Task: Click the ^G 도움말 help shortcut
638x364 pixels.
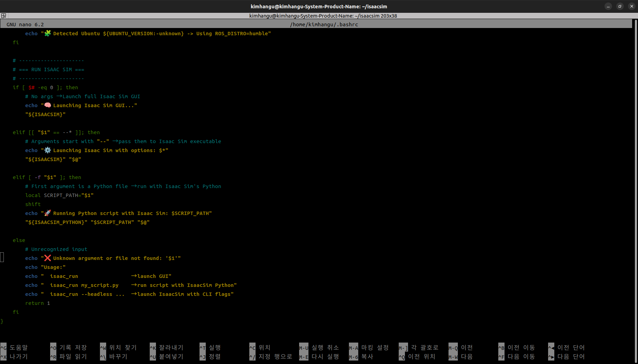Action: [14, 347]
